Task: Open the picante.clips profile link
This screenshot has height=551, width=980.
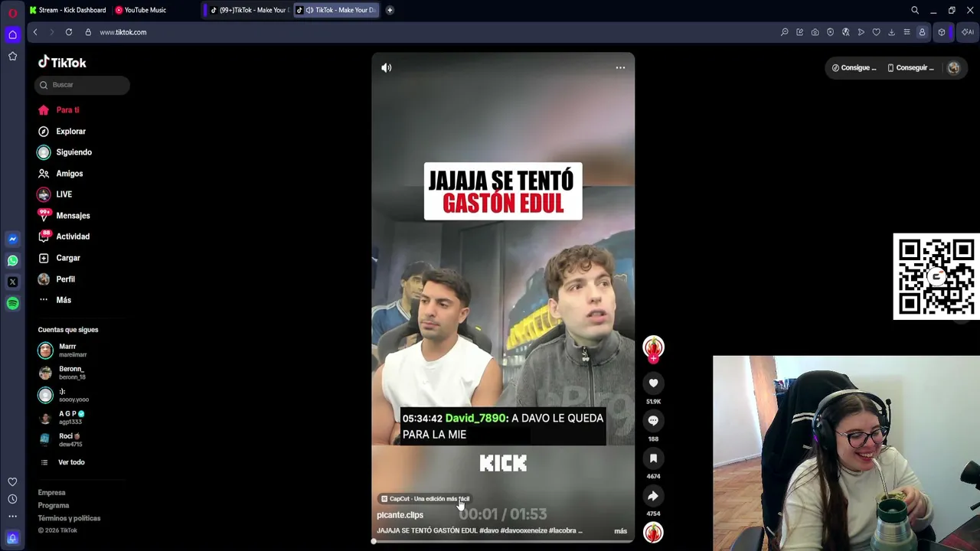Action: point(400,515)
